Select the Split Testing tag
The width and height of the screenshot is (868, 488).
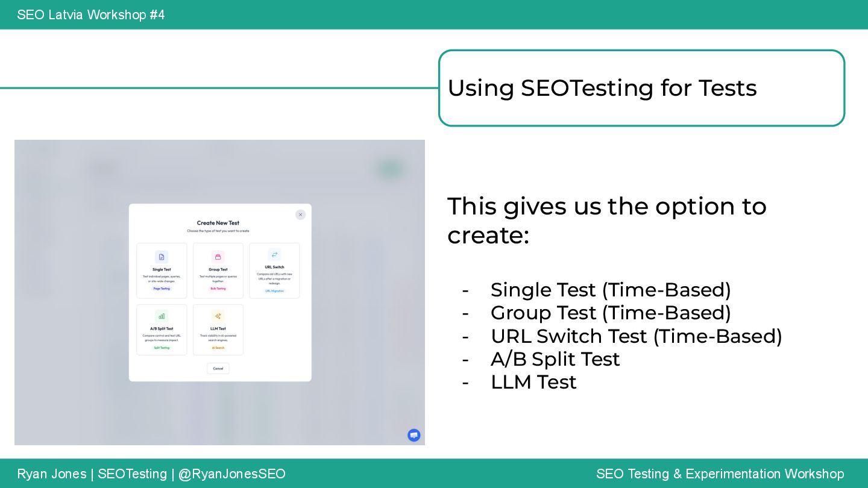162,348
